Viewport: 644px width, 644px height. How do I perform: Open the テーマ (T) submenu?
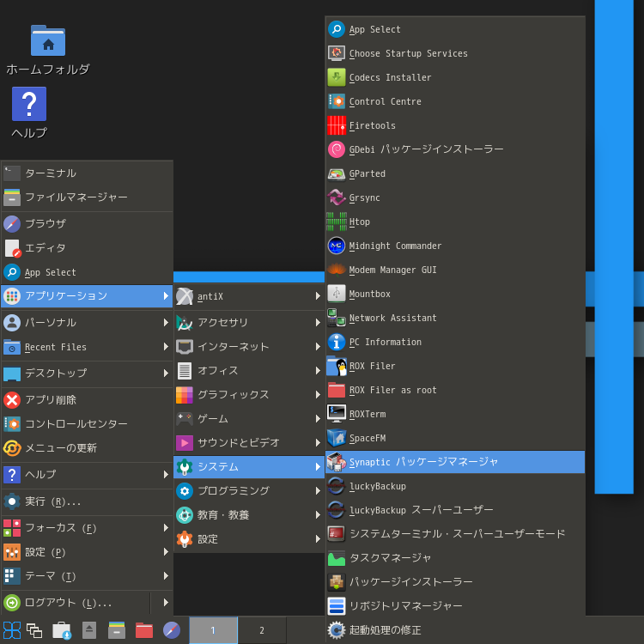[87, 576]
